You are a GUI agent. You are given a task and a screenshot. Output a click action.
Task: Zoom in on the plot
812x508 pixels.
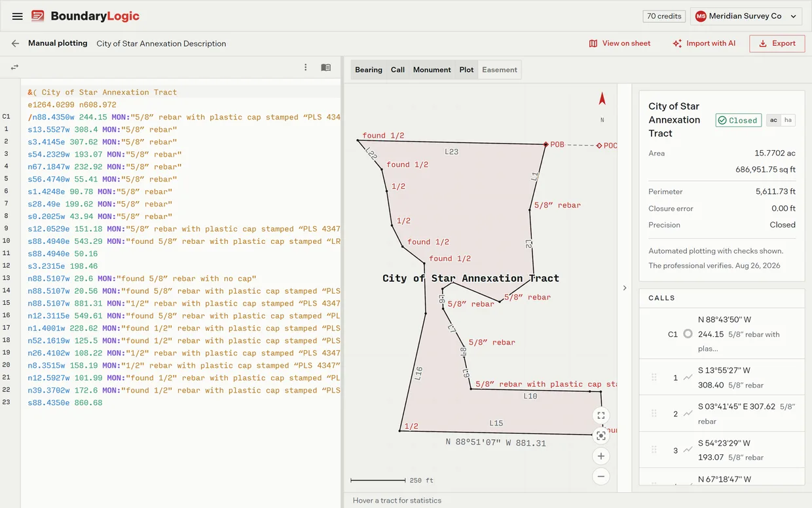pyautogui.click(x=600, y=456)
